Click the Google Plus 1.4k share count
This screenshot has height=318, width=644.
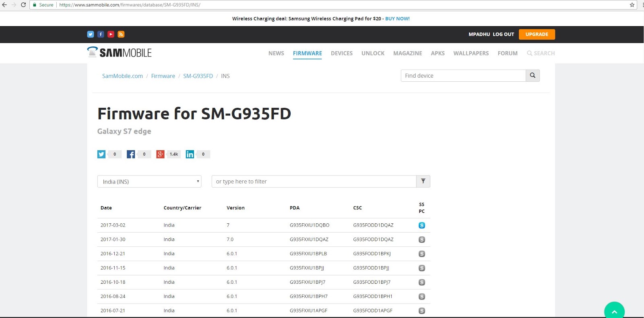[x=173, y=154]
